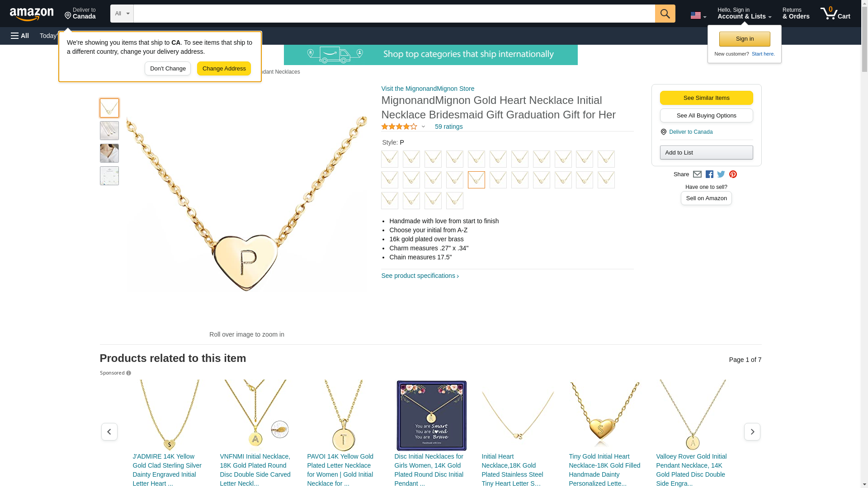
Task: Open Returns & Orders
Action: 796,14
